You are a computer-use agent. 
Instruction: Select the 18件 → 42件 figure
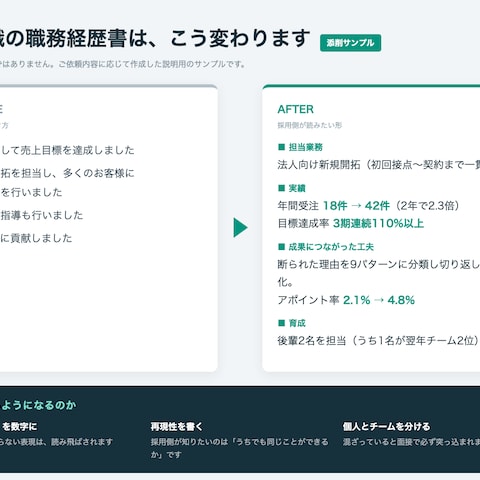click(356, 206)
